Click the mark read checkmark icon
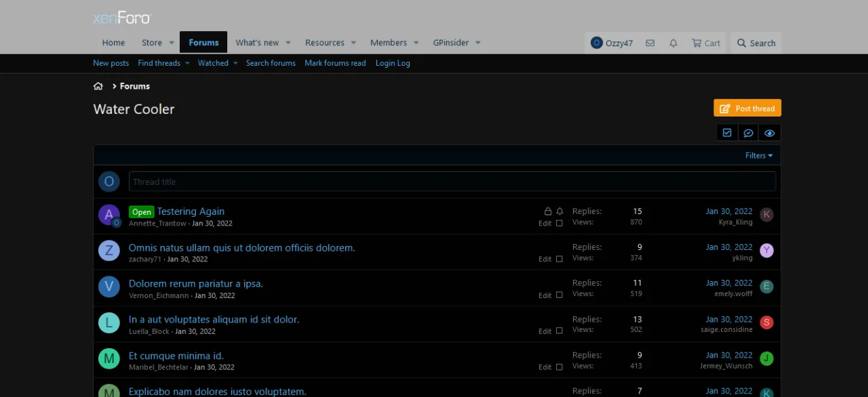 [727, 133]
